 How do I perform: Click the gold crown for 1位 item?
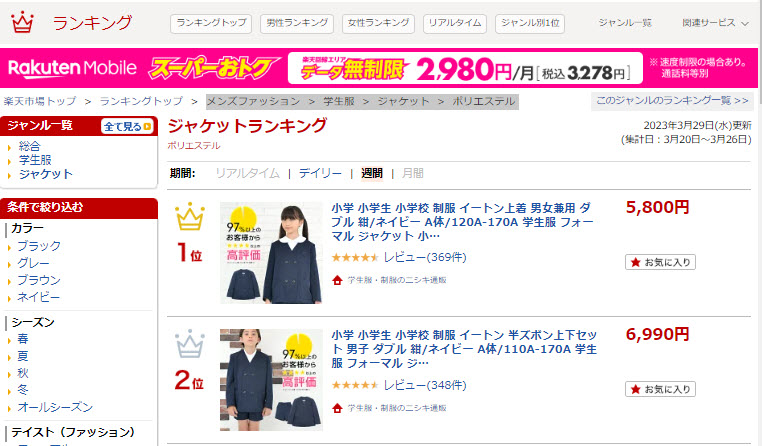[x=190, y=216]
